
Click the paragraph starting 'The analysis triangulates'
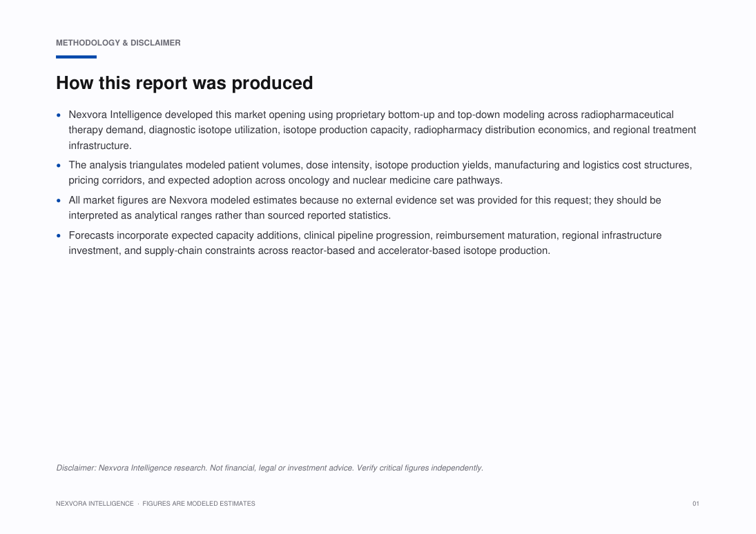380,172
